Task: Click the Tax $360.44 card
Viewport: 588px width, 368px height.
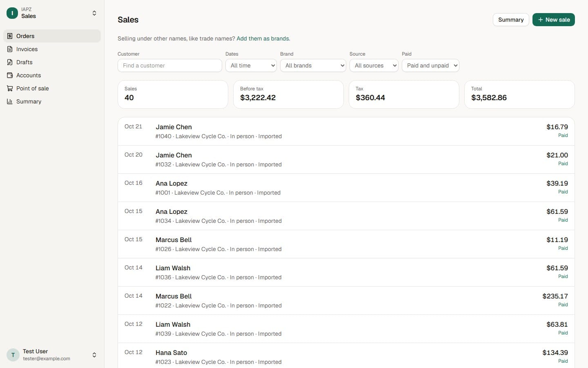Action: click(404, 94)
